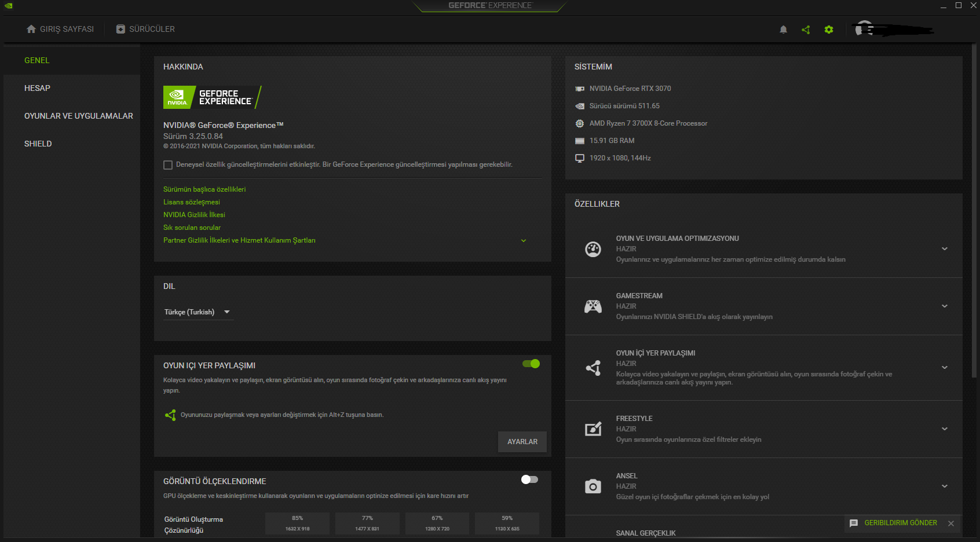980x542 pixels.
Task: Open the Shield sidebar tab
Action: click(72, 144)
